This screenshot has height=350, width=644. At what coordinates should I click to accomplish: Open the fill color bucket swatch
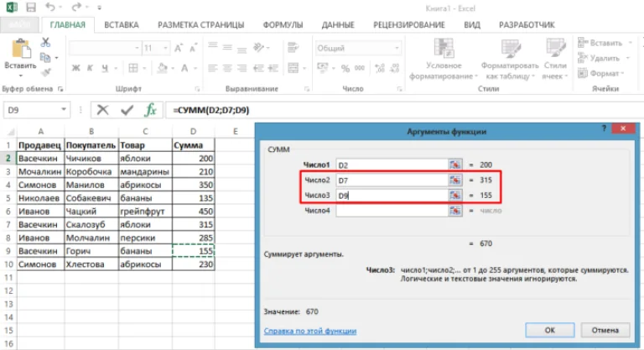pyautogui.click(x=163, y=68)
